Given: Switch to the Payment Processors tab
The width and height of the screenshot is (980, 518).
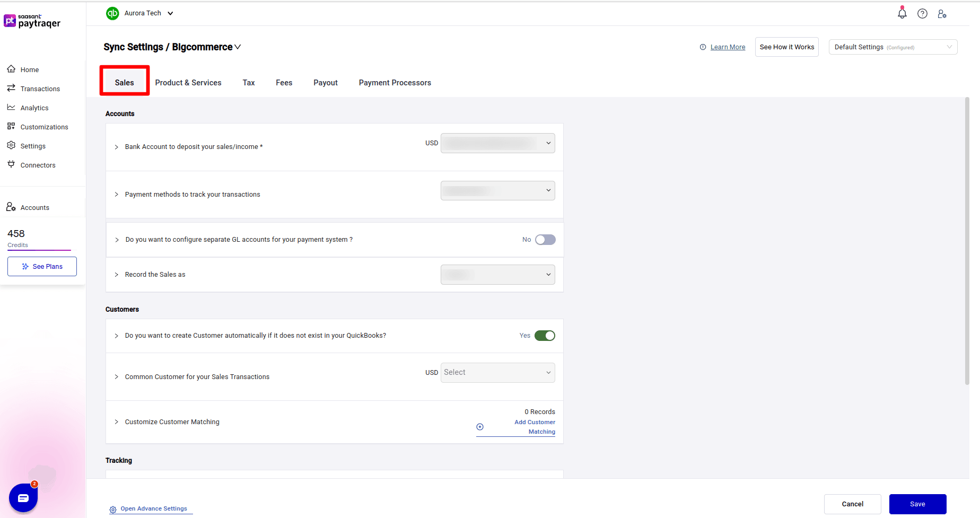Looking at the screenshot, I should 395,82.
